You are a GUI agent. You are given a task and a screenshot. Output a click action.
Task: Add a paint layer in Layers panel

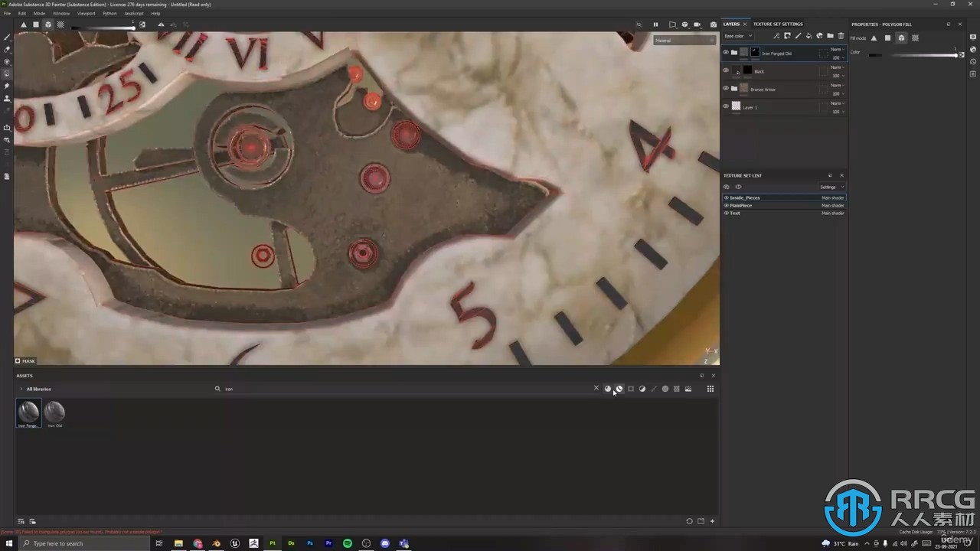click(x=798, y=36)
